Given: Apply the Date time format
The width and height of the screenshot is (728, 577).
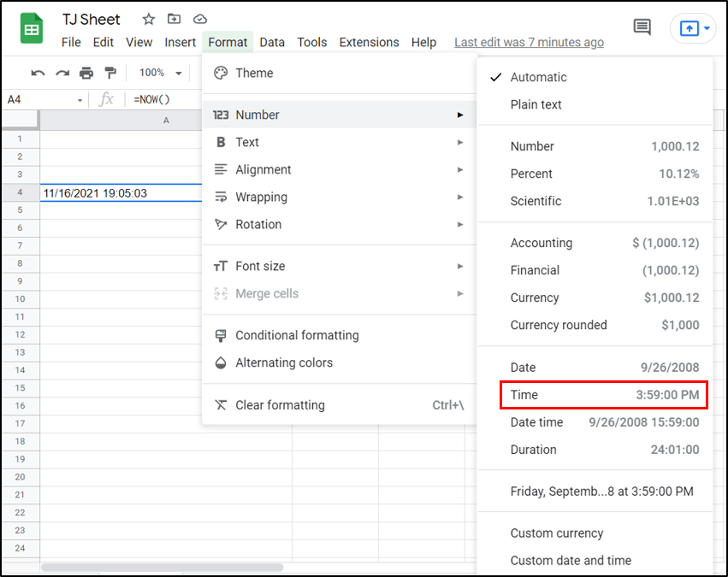Looking at the screenshot, I should click(595, 422).
